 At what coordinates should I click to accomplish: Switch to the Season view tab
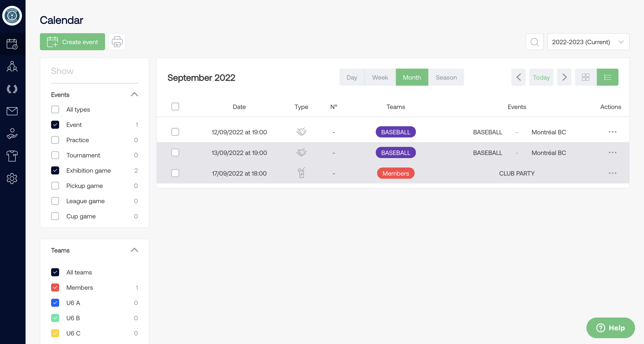coord(446,77)
